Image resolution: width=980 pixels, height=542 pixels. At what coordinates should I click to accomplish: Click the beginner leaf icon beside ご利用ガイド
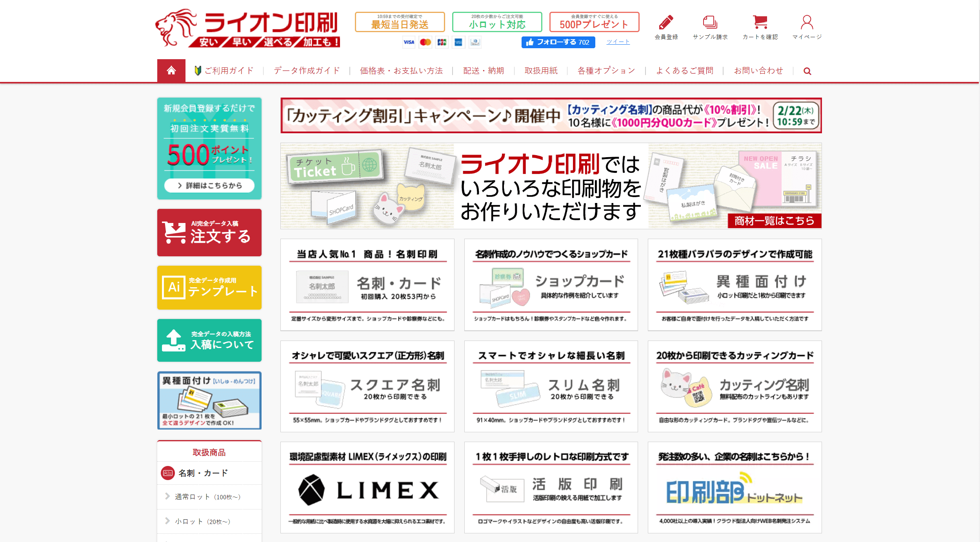(x=198, y=71)
